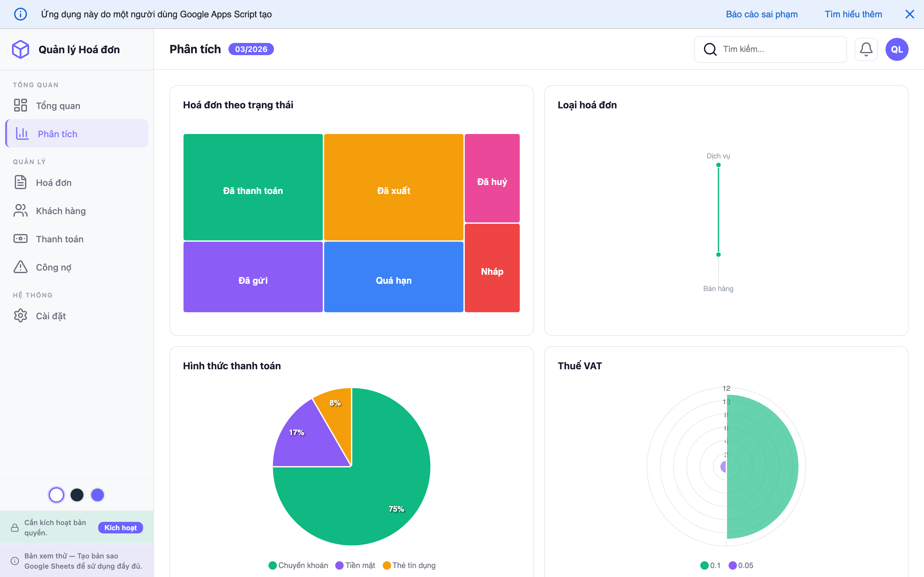
Task: Select the purple theme circle
Action: point(98,495)
